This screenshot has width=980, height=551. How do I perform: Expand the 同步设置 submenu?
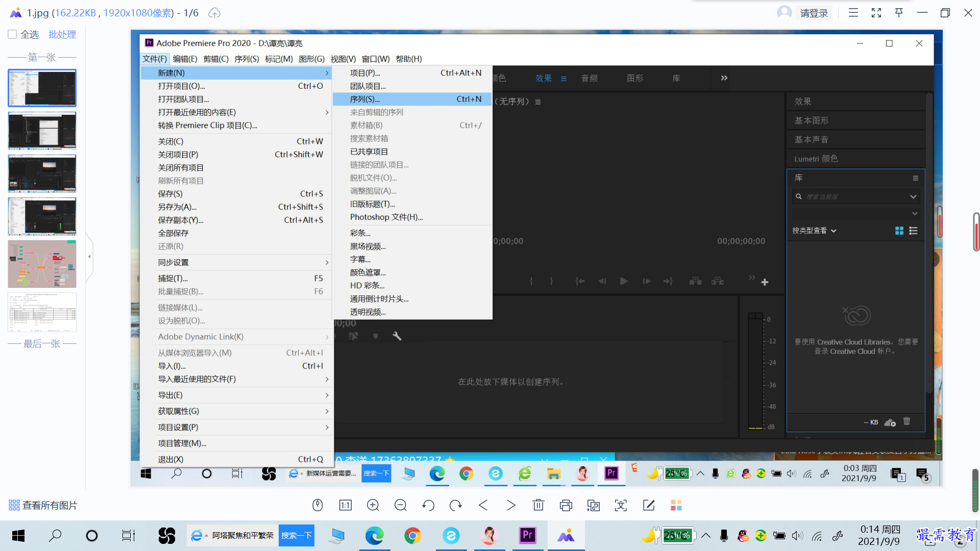pos(327,262)
